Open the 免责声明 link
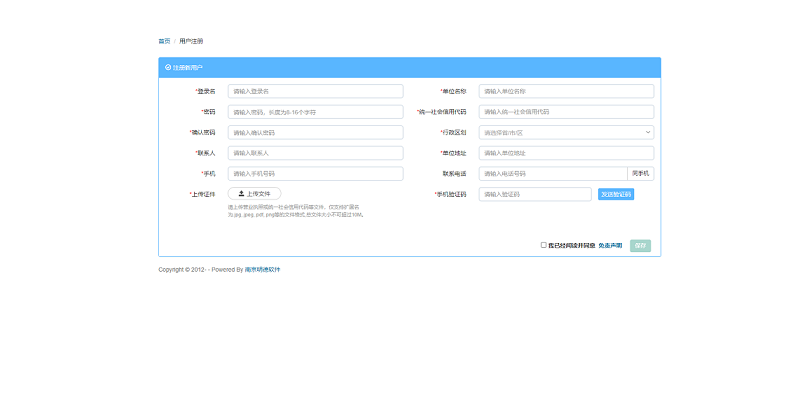 click(610, 245)
